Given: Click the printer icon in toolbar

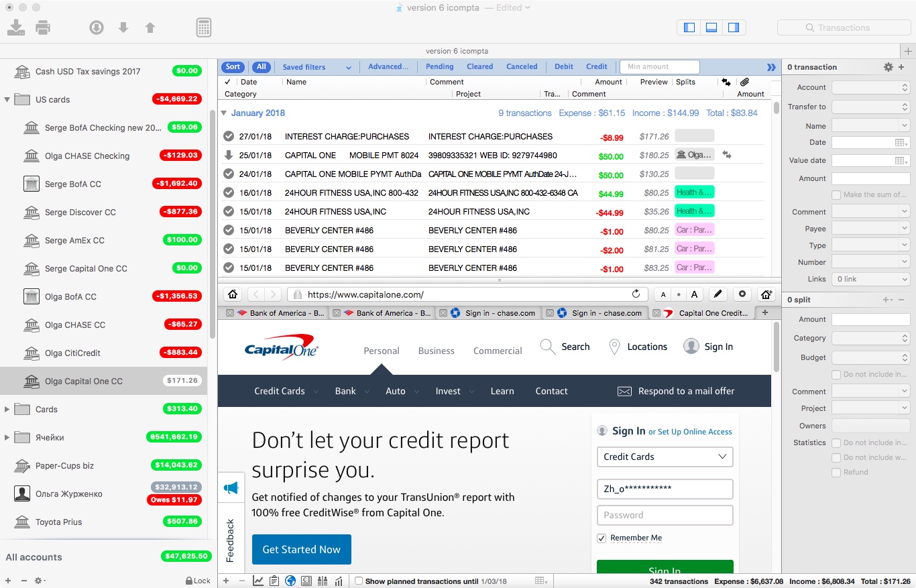Looking at the screenshot, I should point(43,27).
